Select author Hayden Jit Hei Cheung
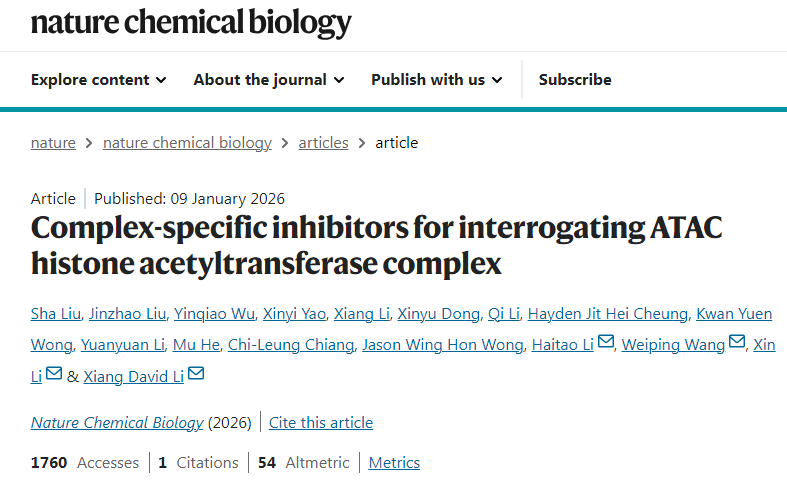Screen dimensions: 787x490 [x=608, y=314]
